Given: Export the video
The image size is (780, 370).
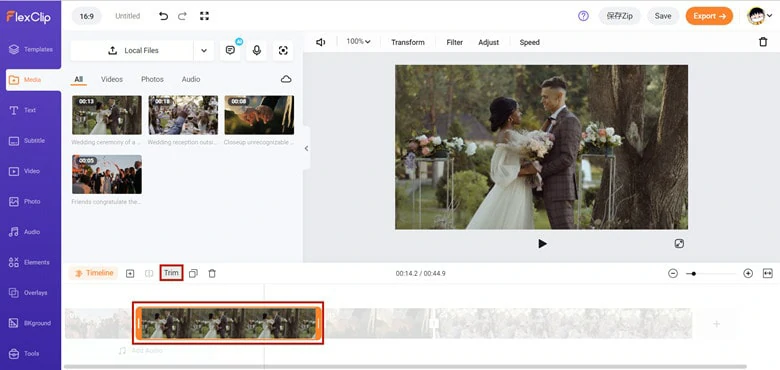Looking at the screenshot, I should [x=709, y=16].
